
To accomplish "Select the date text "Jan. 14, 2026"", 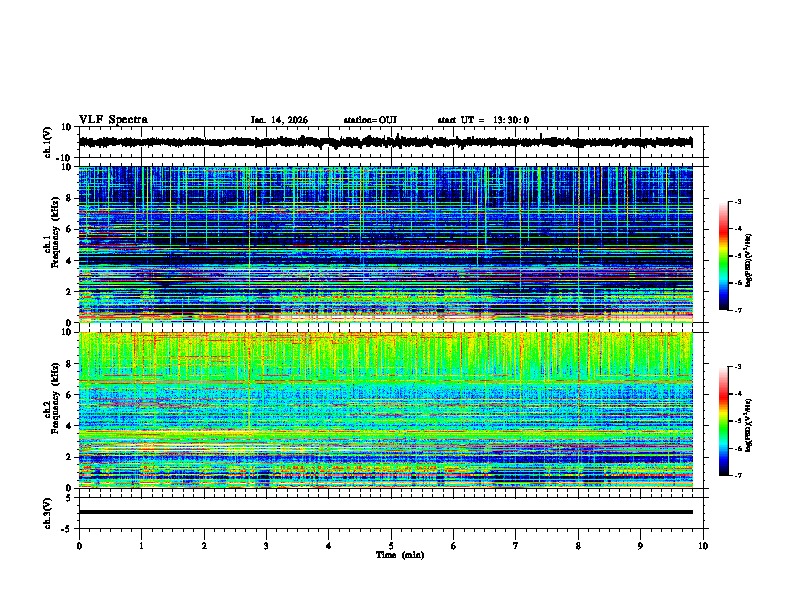I will (279, 120).
